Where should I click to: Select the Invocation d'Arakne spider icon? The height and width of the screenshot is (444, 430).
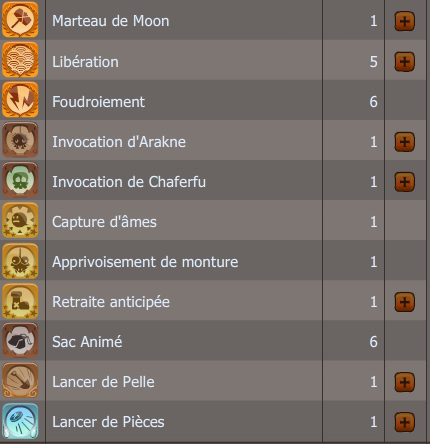coord(20,140)
